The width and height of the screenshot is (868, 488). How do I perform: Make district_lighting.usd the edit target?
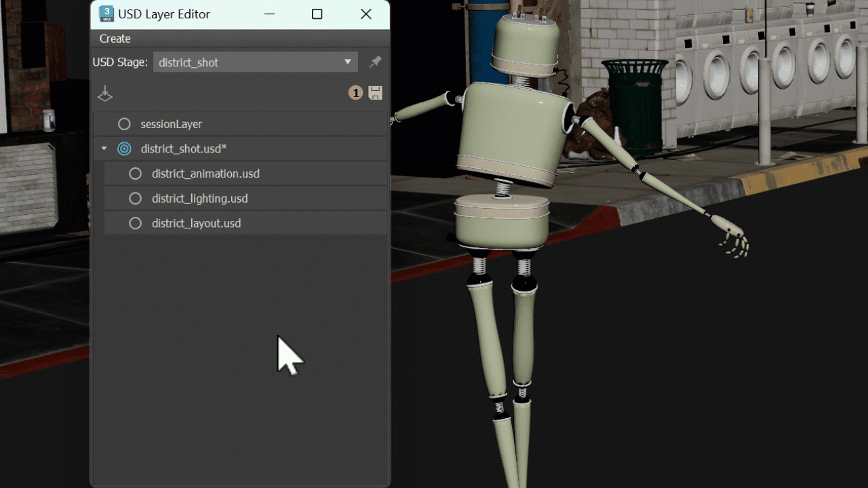[x=136, y=199]
